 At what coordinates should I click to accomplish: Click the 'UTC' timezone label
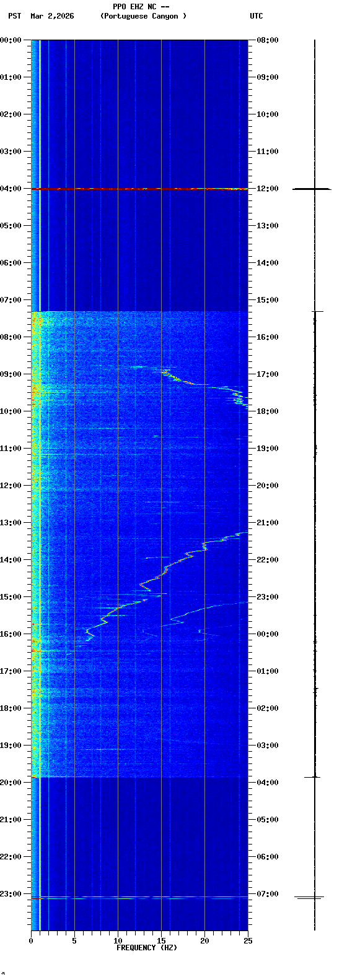coord(256,16)
